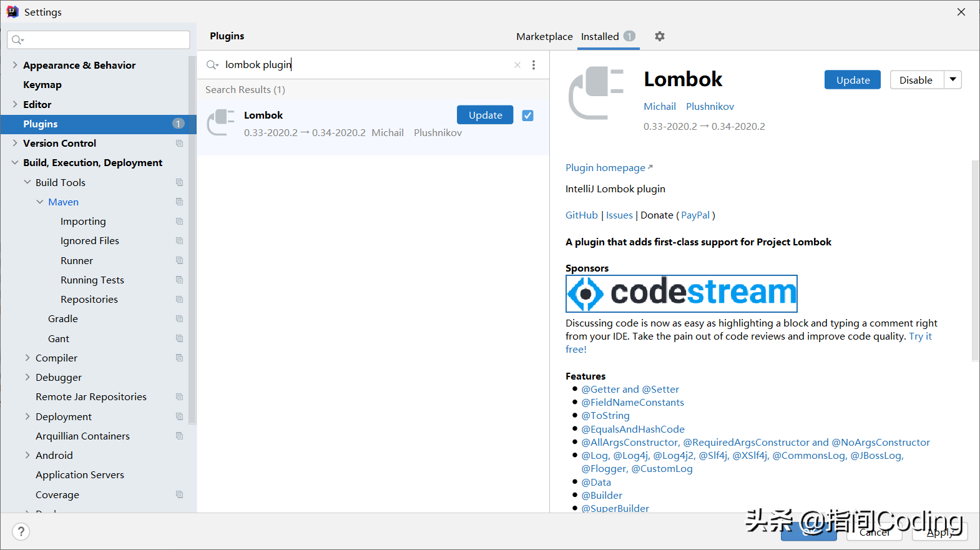
Task: Expand the Compiler settings node
Action: click(x=27, y=358)
